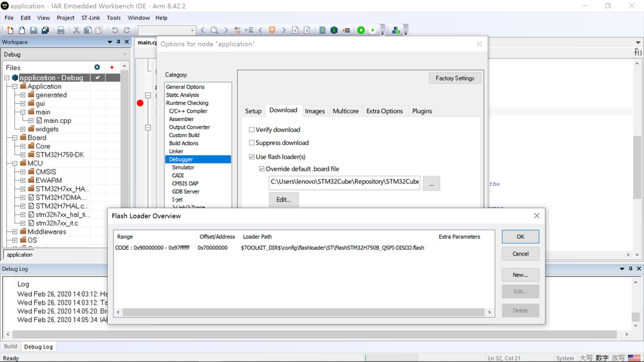Open the Project menu
644x362 pixels.
(65, 17)
